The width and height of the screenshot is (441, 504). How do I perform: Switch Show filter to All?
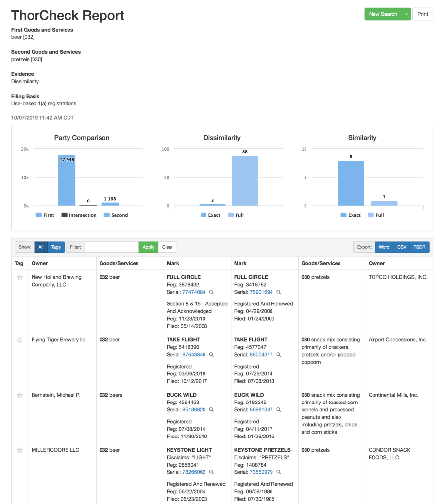(x=41, y=247)
